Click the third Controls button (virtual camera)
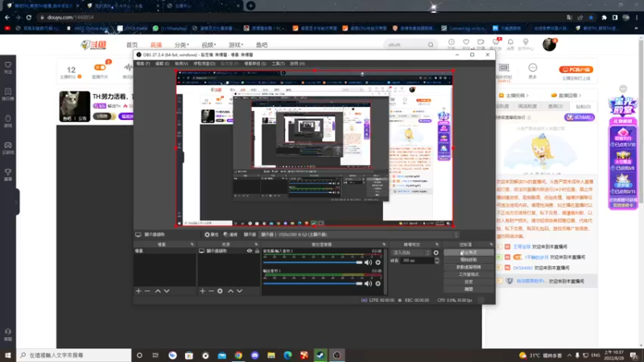The width and height of the screenshot is (644, 362). tap(469, 267)
